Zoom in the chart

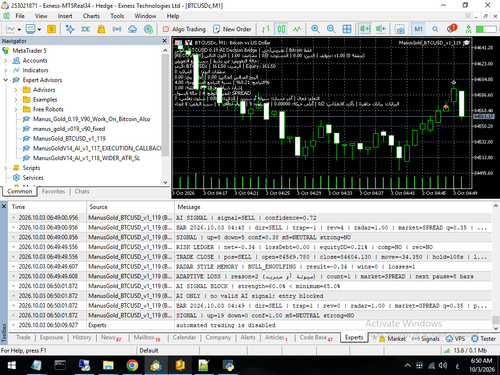pos(315,29)
